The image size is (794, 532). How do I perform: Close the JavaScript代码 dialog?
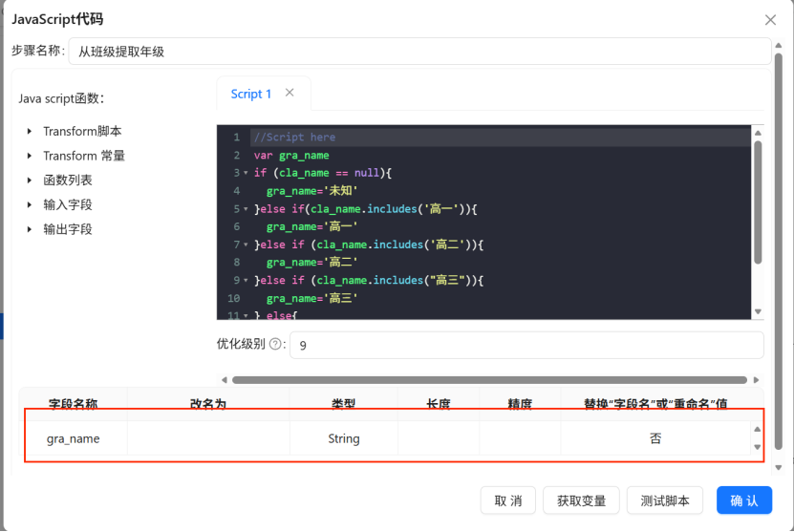point(770,20)
